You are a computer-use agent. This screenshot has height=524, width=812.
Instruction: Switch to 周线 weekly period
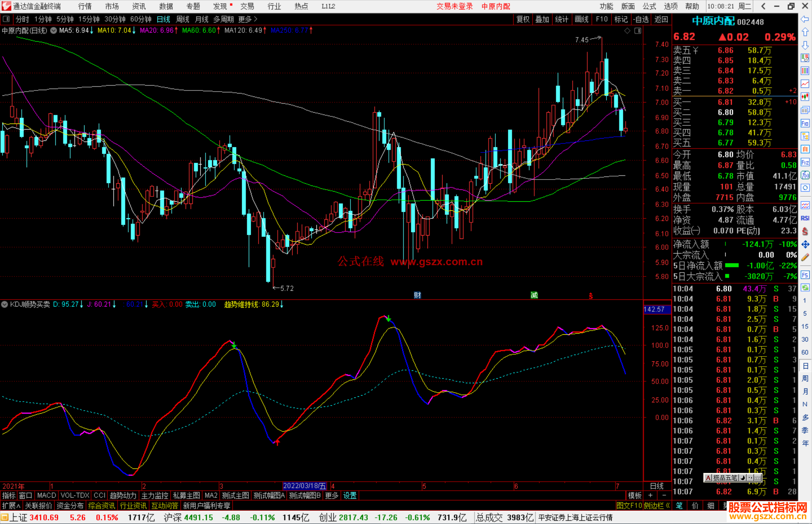(x=183, y=19)
